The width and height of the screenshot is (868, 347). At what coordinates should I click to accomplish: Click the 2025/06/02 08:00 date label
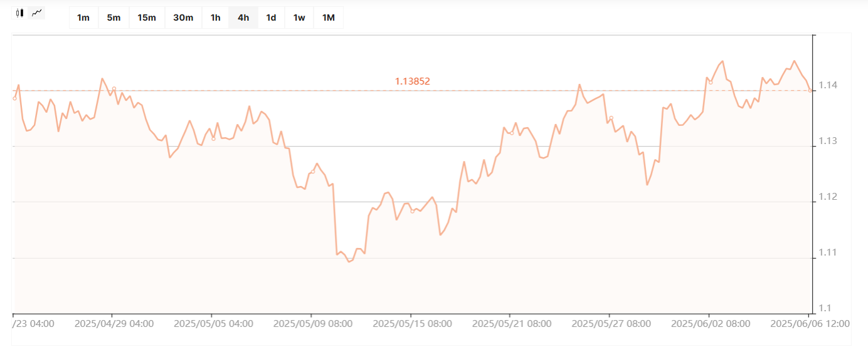[x=710, y=324]
